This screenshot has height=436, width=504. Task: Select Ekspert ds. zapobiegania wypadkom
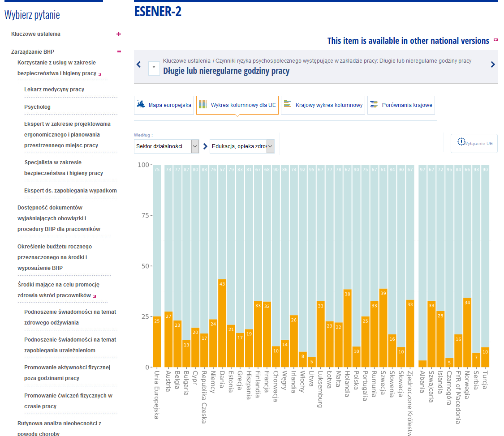coord(70,190)
